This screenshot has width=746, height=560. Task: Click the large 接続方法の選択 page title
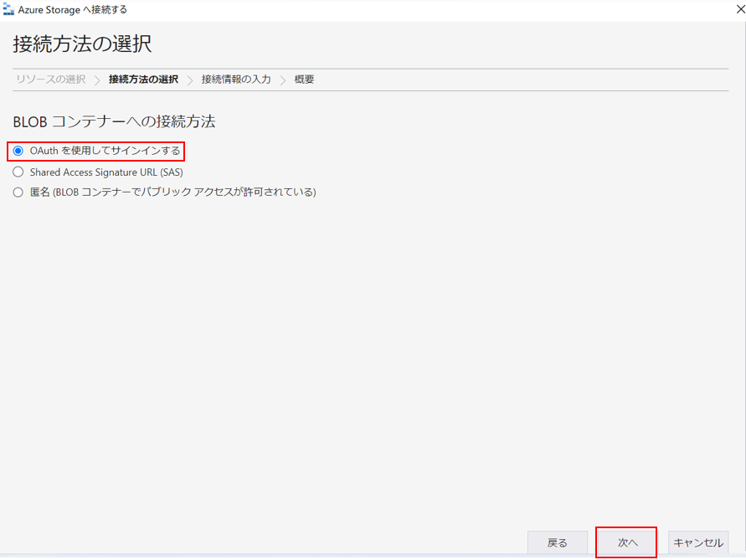[82, 44]
